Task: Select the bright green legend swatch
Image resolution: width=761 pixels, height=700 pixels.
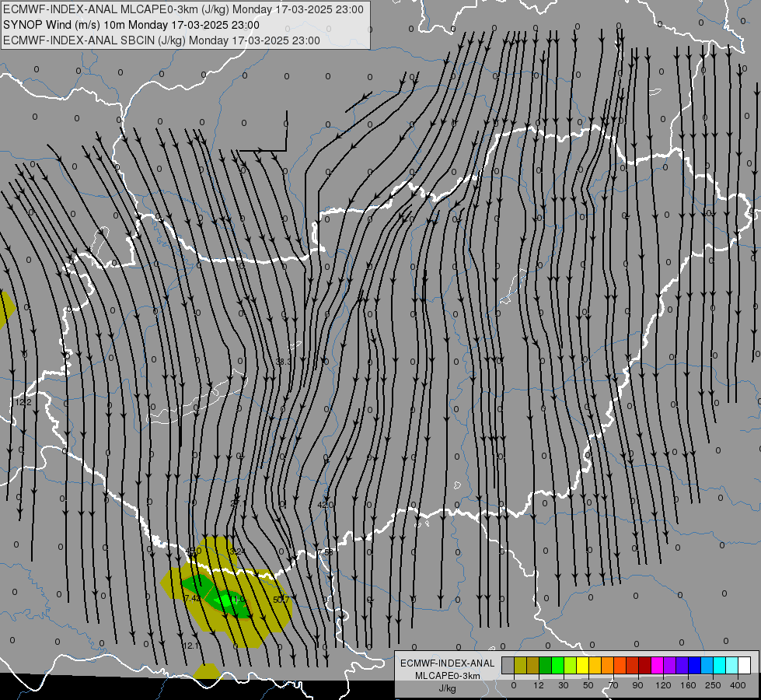Action: pos(557,665)
